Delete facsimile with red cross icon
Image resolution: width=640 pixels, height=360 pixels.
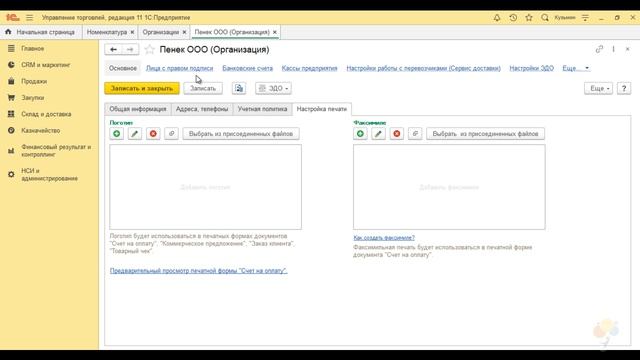click(x=397, y=133)
